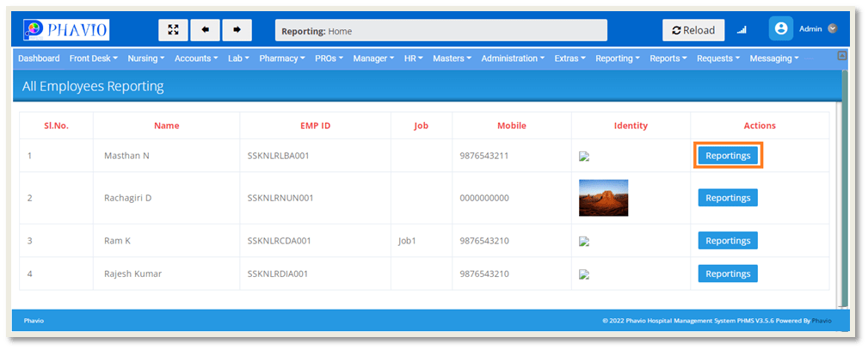Open the Messaging menu

774,58
